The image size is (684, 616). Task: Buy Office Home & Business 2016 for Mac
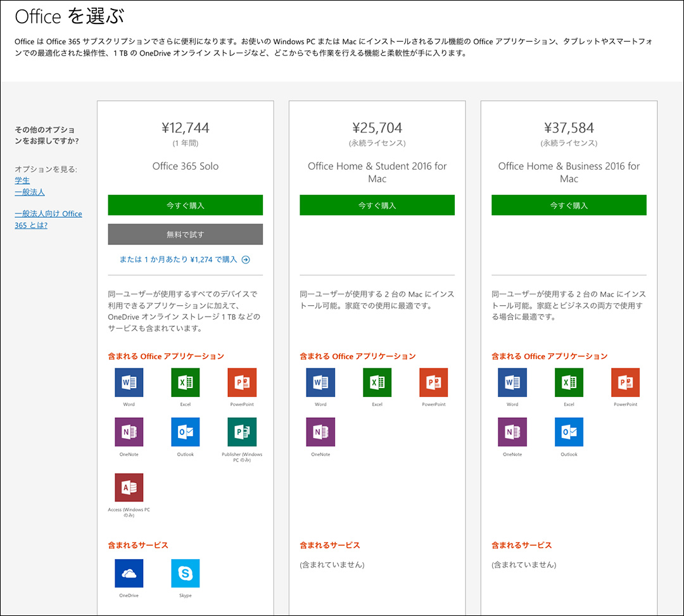pyautogui.click(x=569, y=205)
